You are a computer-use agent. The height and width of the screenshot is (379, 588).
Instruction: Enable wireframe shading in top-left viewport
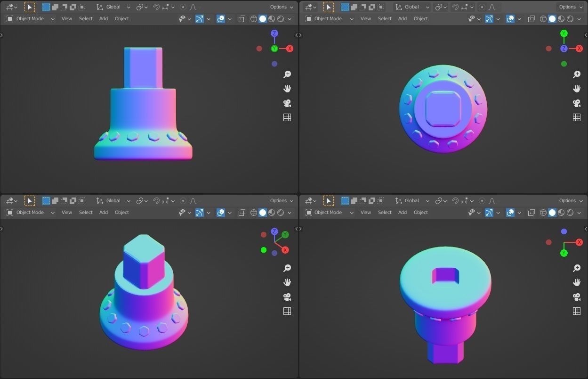pos(254,19)
